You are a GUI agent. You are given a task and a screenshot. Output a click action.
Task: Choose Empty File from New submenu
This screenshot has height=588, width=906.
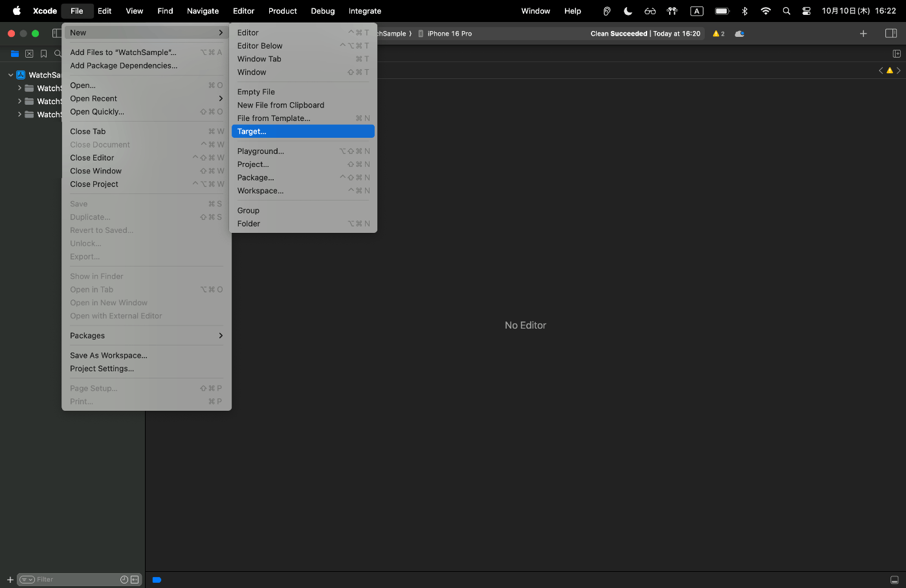point(303,92)
